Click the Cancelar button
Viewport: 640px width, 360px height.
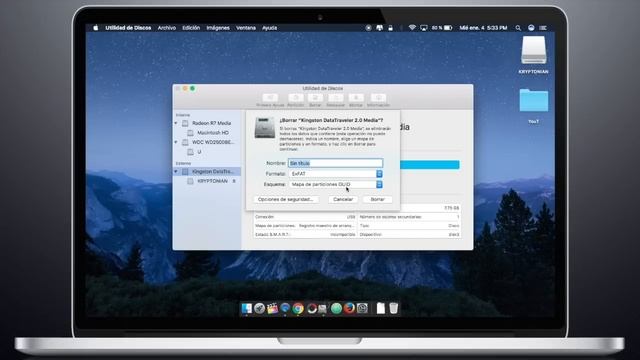343,199
